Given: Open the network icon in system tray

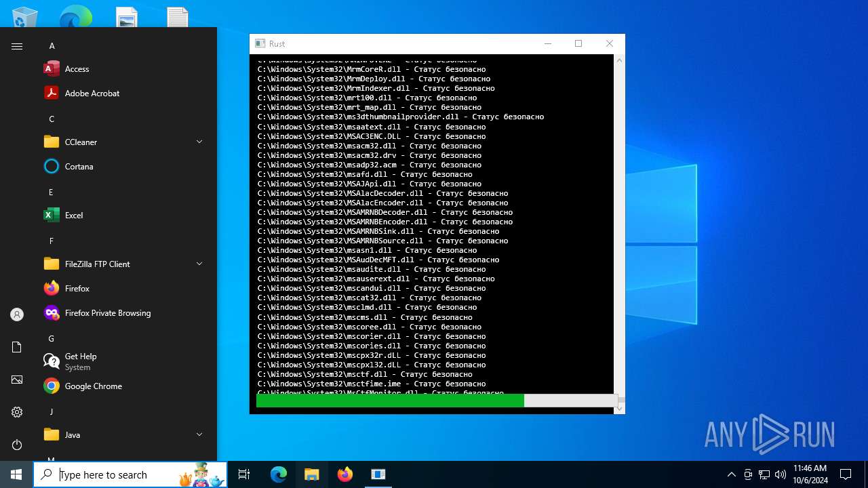Looking at the screenshot, I should coord(764,474).
